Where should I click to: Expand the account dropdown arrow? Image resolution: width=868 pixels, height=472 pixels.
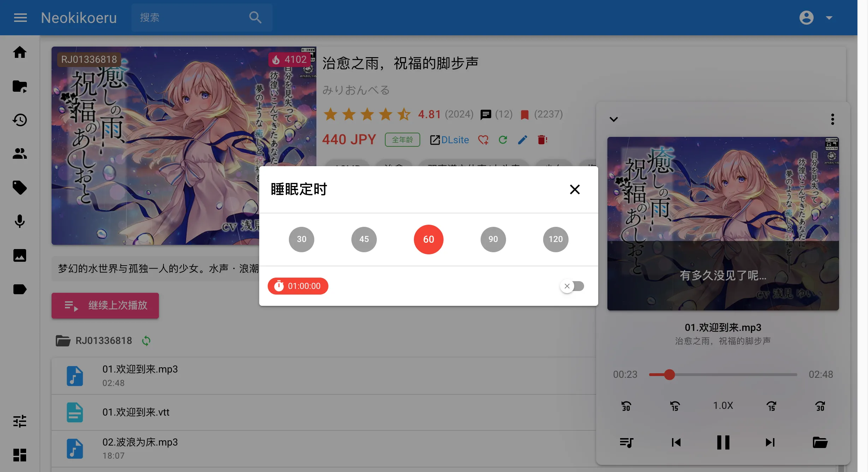(829, 18)
